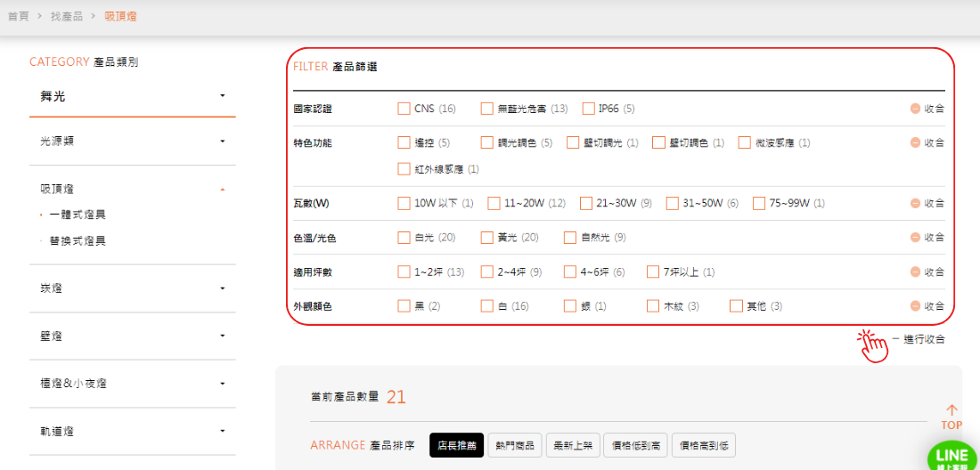This screenshot has height=470, width=980.
Task: Collapse the 適用坪數 filter row
Action: pos(927,271)
